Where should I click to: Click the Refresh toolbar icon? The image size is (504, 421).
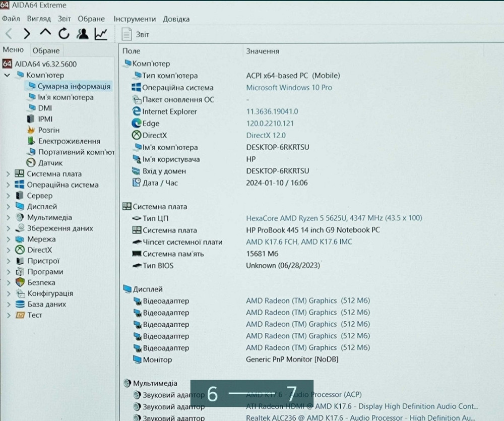(x=64, y=34)
